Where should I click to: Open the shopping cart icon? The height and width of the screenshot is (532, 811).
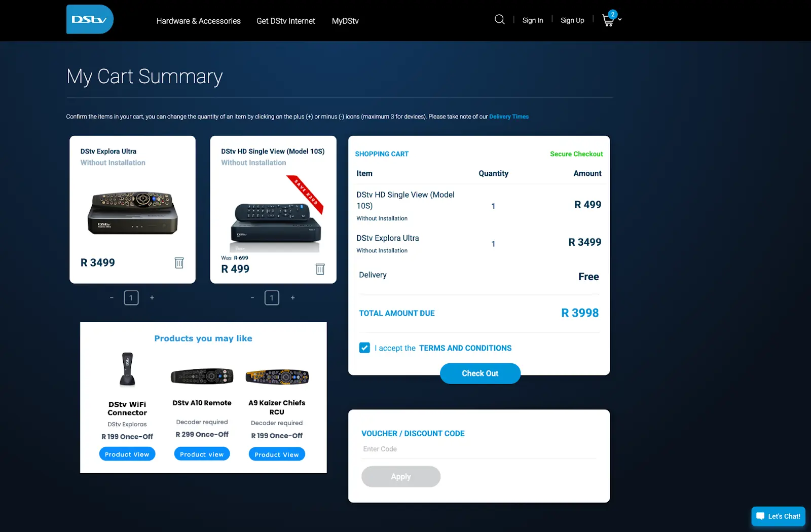click(608, 19)
